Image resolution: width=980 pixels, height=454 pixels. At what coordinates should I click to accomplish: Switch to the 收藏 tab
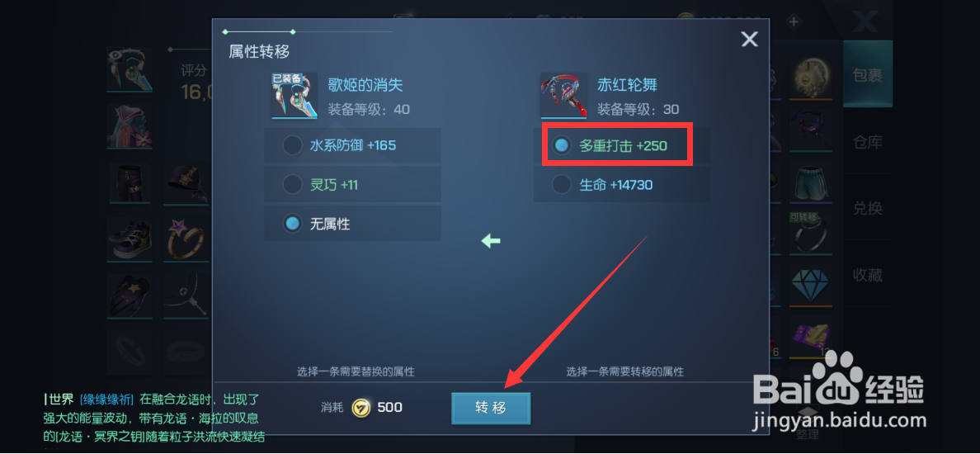tap(868, 274)
